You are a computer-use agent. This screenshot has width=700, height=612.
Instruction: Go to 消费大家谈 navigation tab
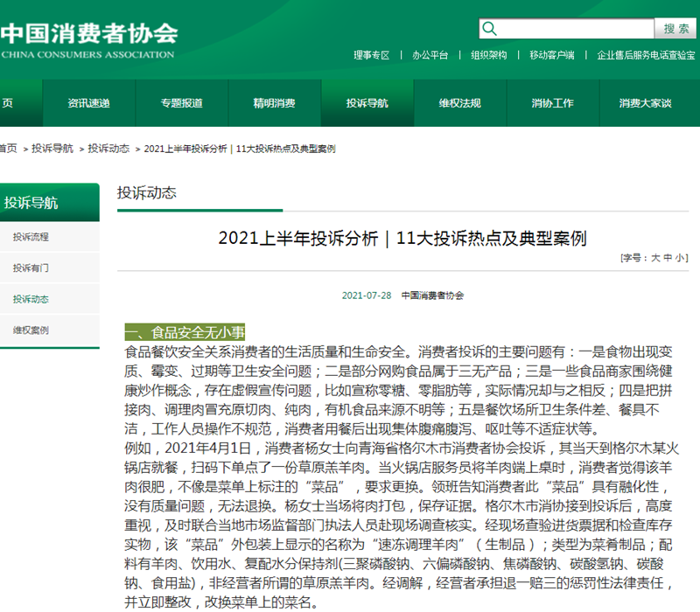pos(646,103)
